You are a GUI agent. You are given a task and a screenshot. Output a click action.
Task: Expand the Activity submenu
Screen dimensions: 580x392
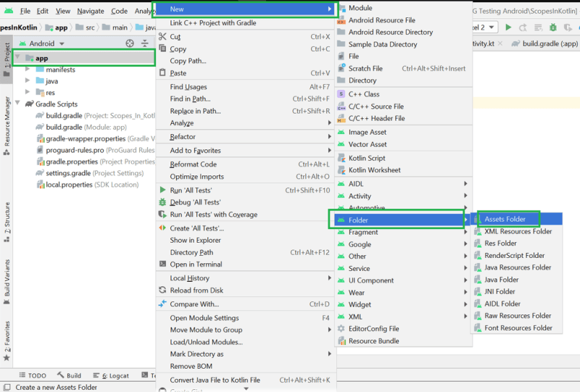click(x=404, y=196)
